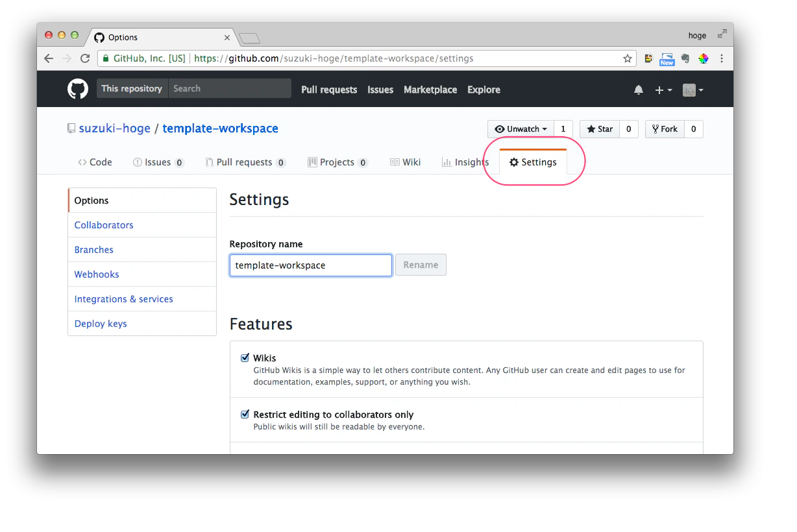Click the browser forward arrow

point(67,58)
